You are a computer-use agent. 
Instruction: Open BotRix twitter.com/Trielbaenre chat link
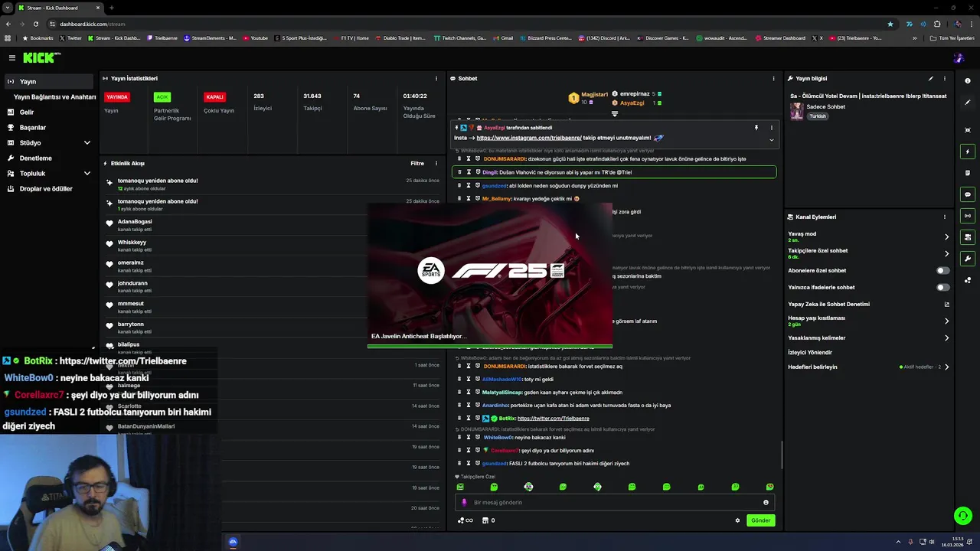[x=553, y=419]
